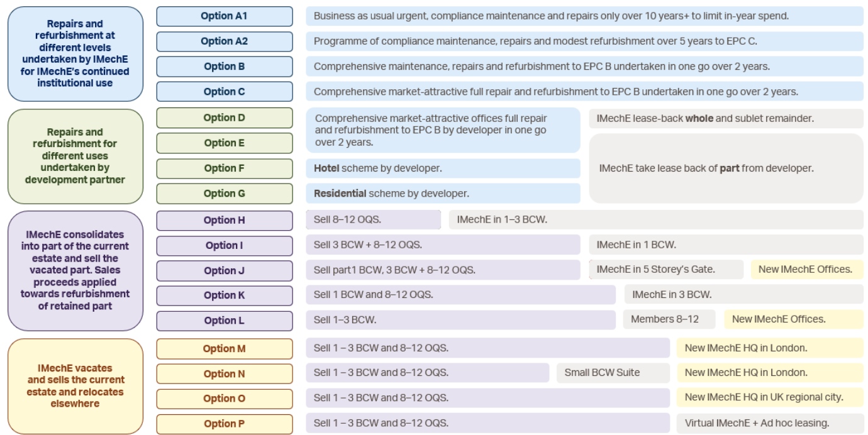Click the Option A2 label
This screenshot has height=435, width=868.
[x=225, y=41]
